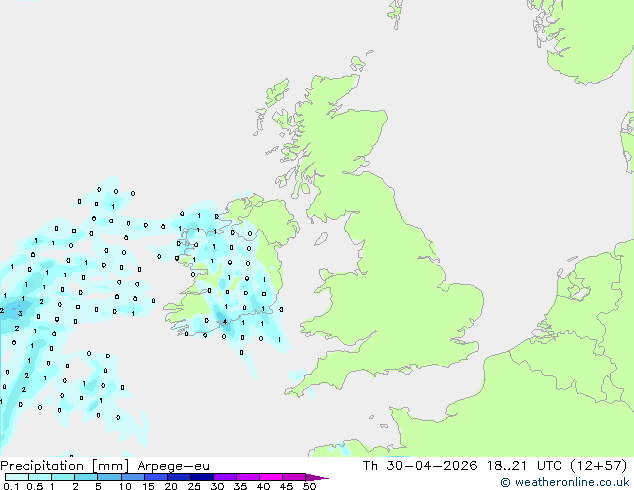Click the legend value label '30'

click(217, 486)
